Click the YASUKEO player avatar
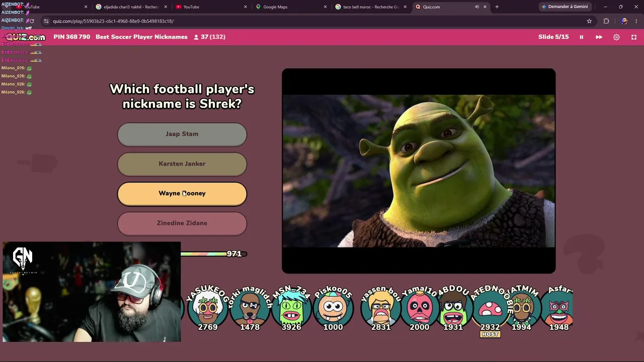Image resolution: width=644 pixels, height=362 pixels. click(x=208, y=308)
